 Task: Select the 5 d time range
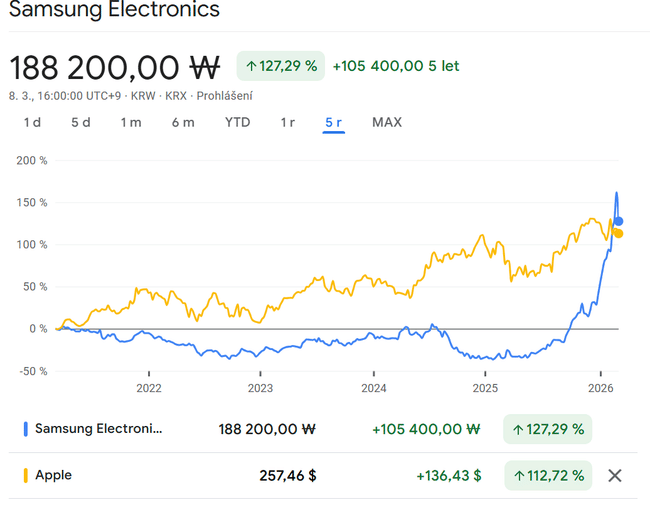(81, 122)
